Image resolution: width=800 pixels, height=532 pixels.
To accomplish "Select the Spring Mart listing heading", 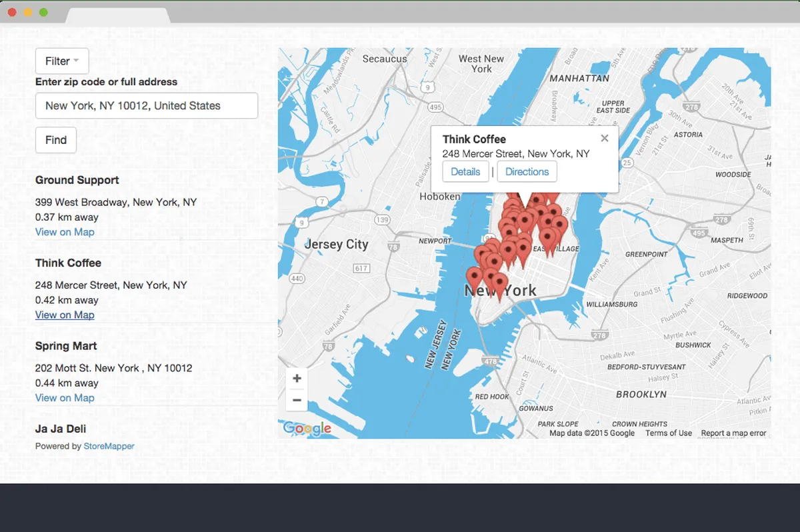I will coord(66,346).
